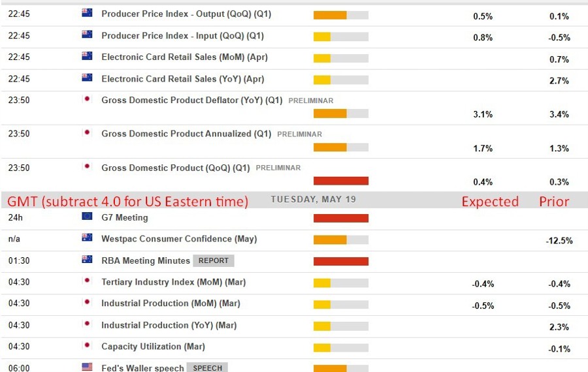The image size is (588, 372).
Task: Click flag next to Electronic Card Retail Sales (YoY)
Action: click(x=87, y=78)
